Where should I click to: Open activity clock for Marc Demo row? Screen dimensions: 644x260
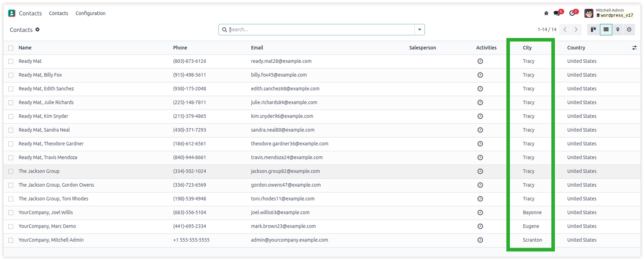(480, 226)
